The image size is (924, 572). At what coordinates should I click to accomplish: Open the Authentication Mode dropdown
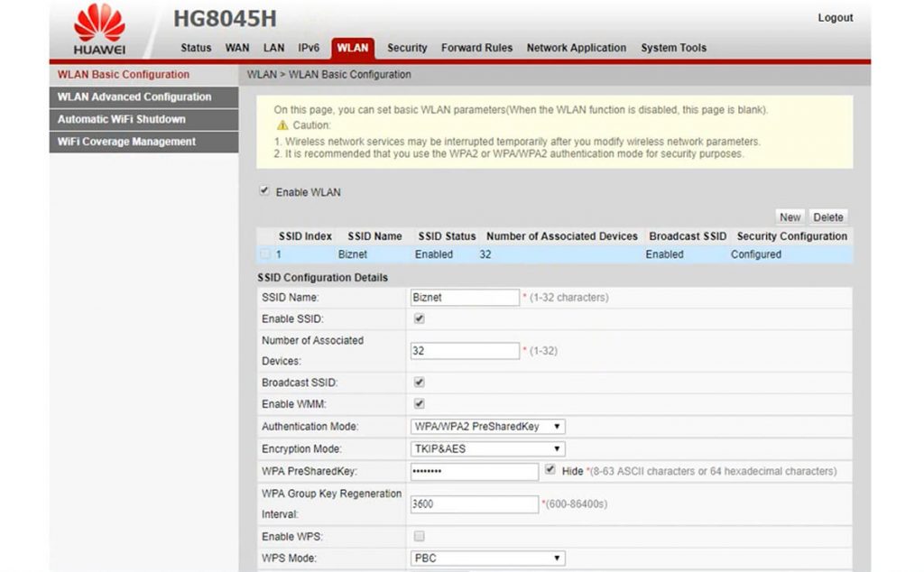pos(555,426)
